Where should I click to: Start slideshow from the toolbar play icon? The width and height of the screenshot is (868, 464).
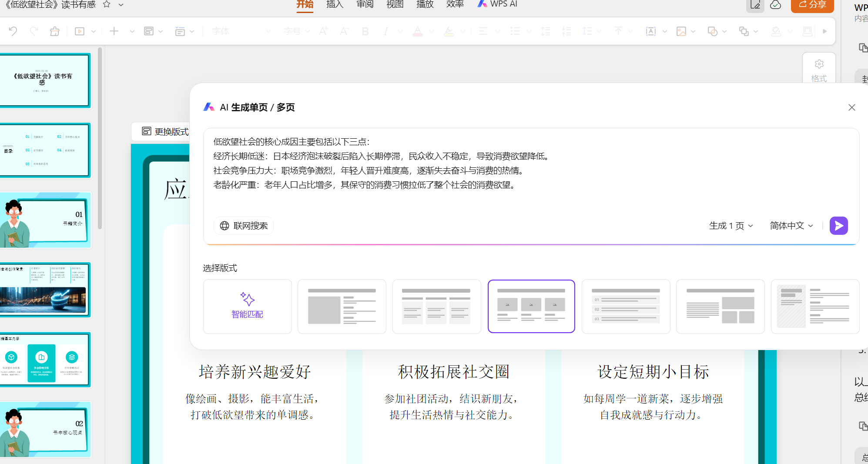[x=80, y=31]
